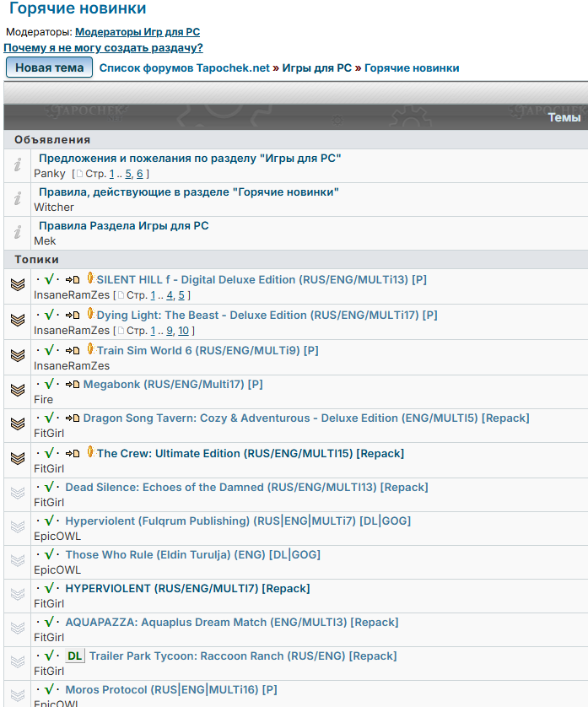The image size is (588, 707).
Task: Click attachment clip icon on The Crew row
Action: 90,452
